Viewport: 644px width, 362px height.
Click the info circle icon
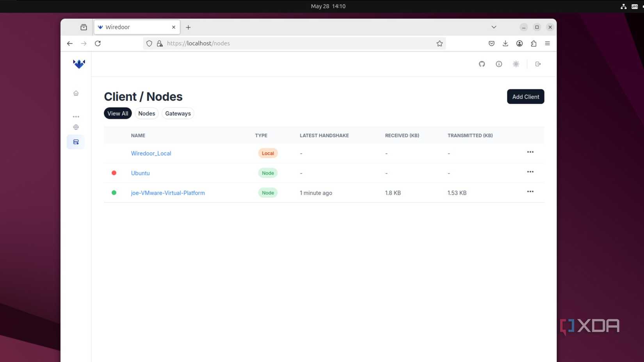(499, 64)
